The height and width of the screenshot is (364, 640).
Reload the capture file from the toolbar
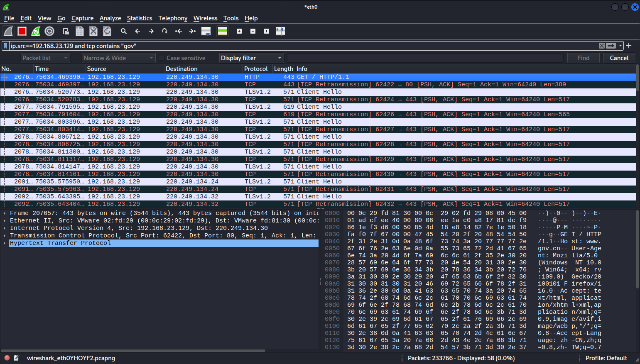(107, 31)
